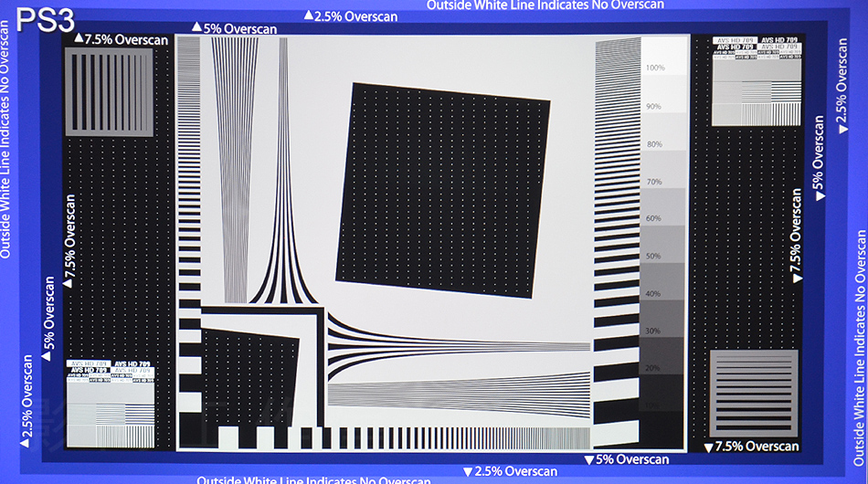Click the top "Outside White Line Indicates No Overscan" text
Viewport: 868px width, 484px height.
coord(545,5)
